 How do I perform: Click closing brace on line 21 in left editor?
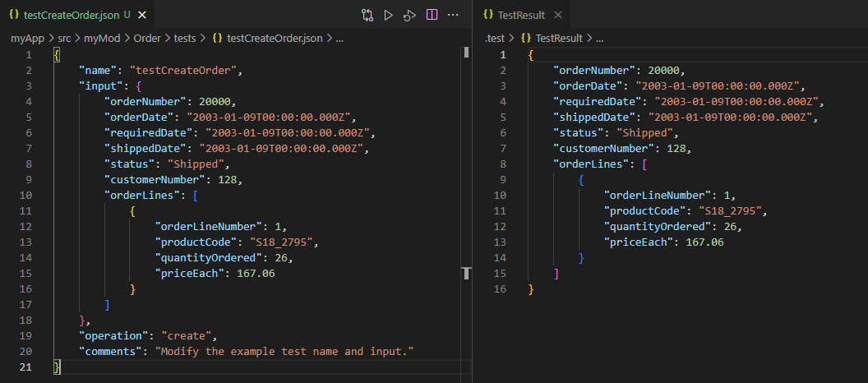(x=57, y=367)
